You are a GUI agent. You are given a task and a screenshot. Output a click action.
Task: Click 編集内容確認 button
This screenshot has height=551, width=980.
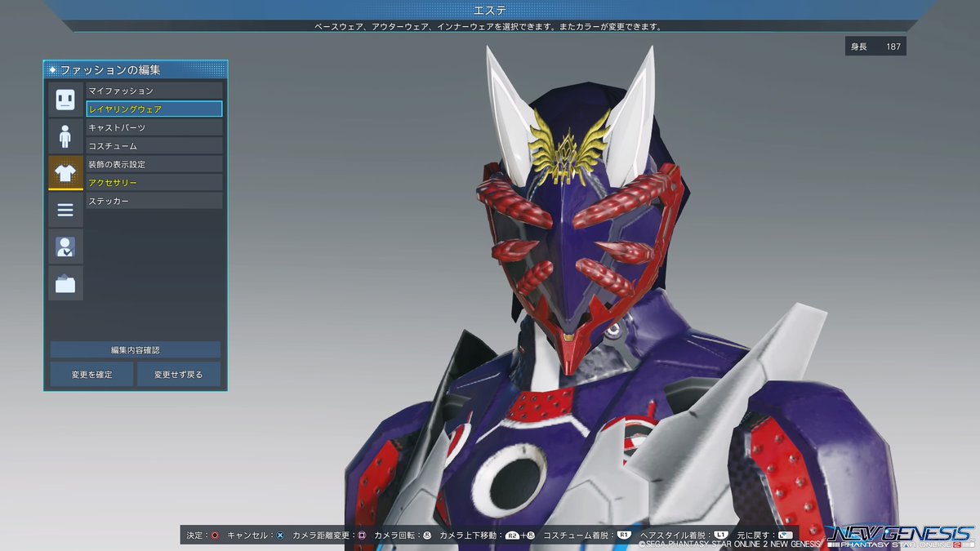(x=136, y=349)
